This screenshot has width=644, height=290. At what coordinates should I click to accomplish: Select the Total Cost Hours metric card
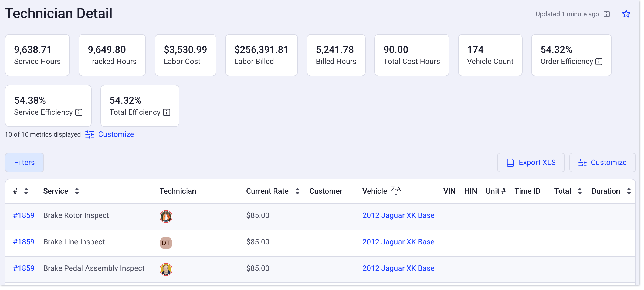click(x=412, y=55)
